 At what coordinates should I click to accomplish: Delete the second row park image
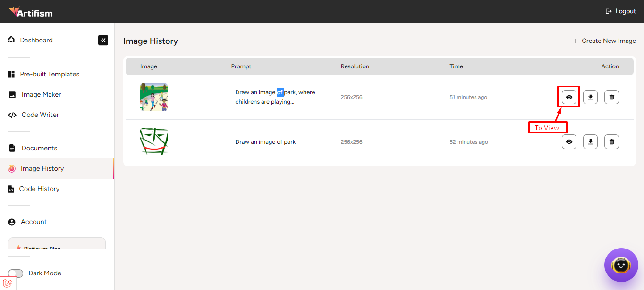point(611,141)
